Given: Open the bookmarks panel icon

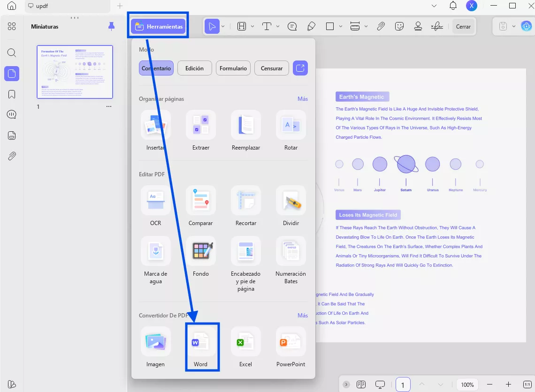Looking at the screenshot, I should point(12,94).
